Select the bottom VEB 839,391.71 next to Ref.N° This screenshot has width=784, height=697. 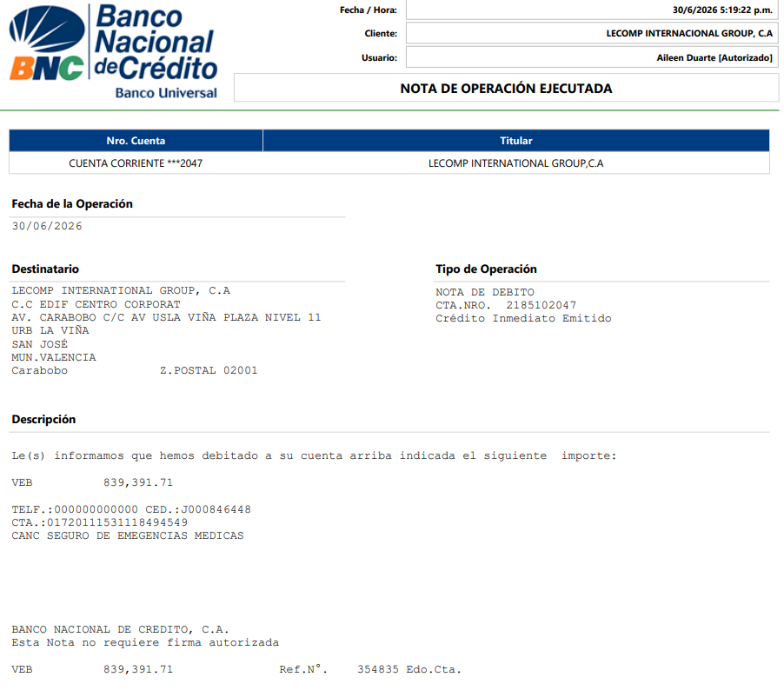pos(92,669)
